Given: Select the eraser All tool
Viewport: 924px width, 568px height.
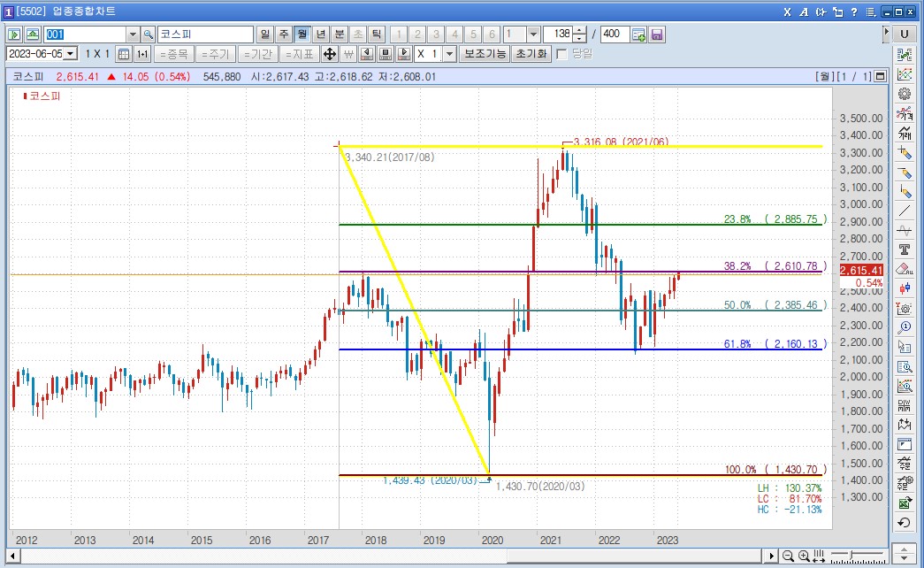Looking at the screenshot, I should 905,269.
